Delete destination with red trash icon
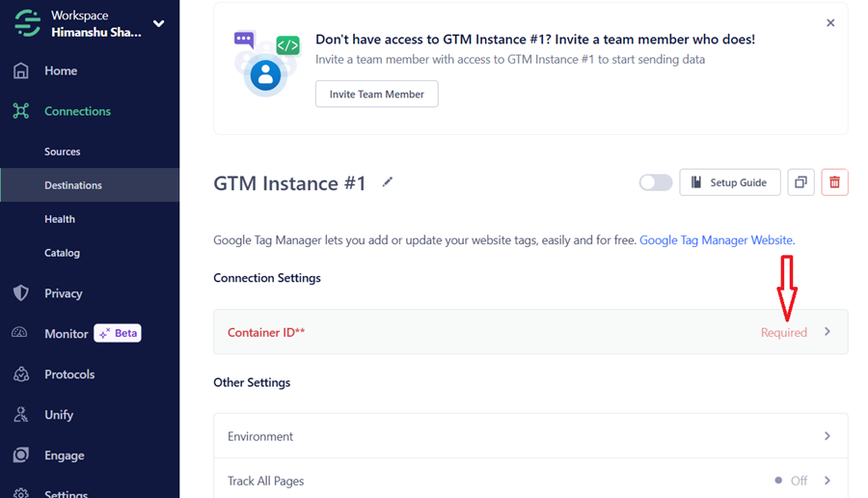This screenshot has height=498, width=868. pyautogui.click(x=834, y=182)
